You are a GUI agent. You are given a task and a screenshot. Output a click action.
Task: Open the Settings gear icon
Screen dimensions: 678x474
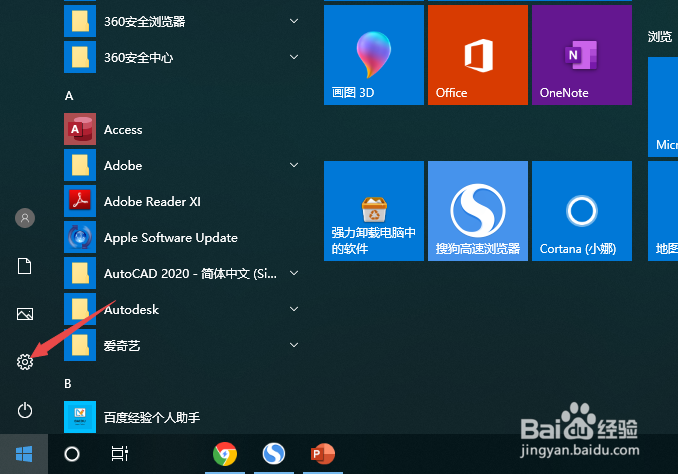tap(25, 362)
